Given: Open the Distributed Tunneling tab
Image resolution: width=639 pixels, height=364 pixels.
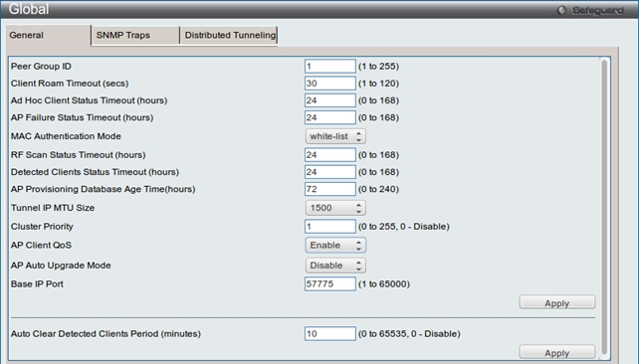Looking at the screenshot, I should [230, 35].
